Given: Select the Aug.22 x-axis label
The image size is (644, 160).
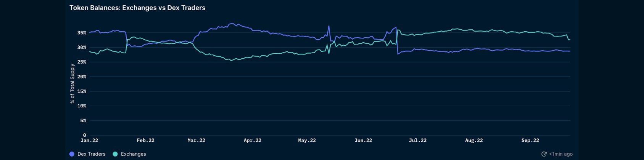Looking at the screenshot, I should tap(474, 140).
